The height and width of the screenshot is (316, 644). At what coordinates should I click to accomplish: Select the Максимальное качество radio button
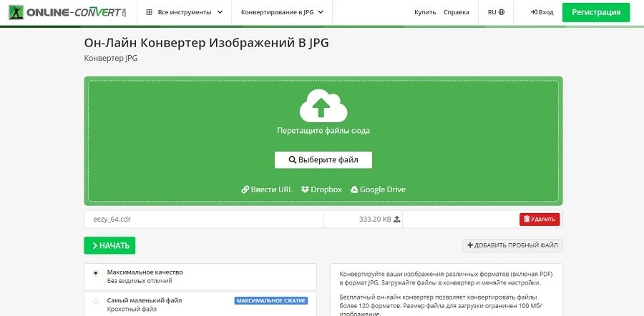point(96,273)
